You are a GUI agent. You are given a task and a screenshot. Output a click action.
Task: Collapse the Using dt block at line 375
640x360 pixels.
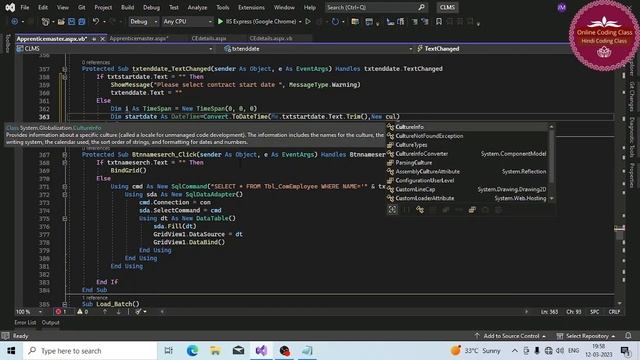(64, 218)
